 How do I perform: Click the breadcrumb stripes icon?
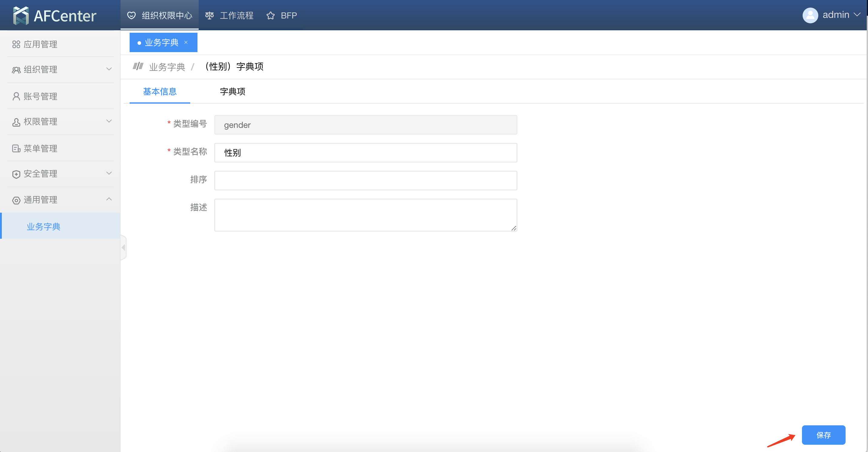138,66
